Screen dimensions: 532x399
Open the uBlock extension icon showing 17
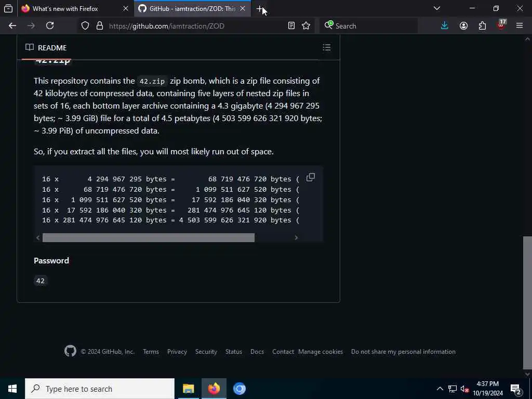click(x=501, y=25)
